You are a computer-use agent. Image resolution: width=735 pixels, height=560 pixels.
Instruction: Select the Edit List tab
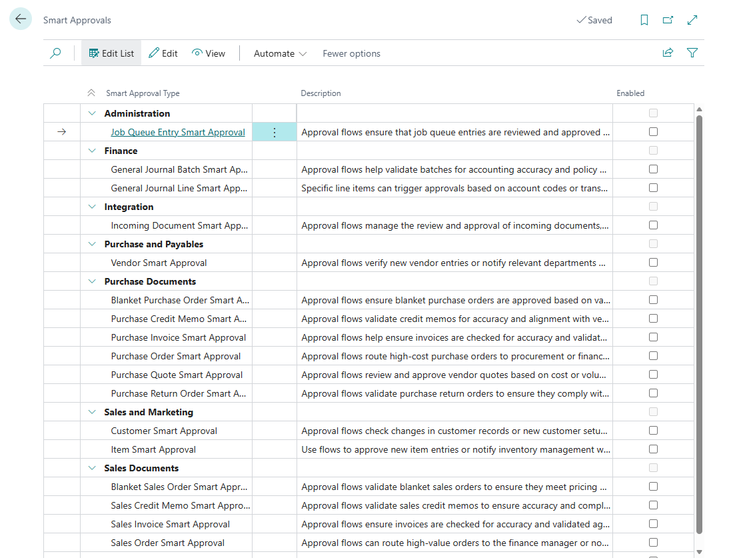111,53
